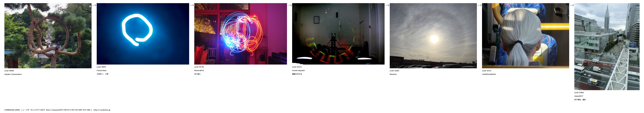Click the arrow pointing to the city street photo
This screenshot has height=113, width=644.
pos(571,5)
